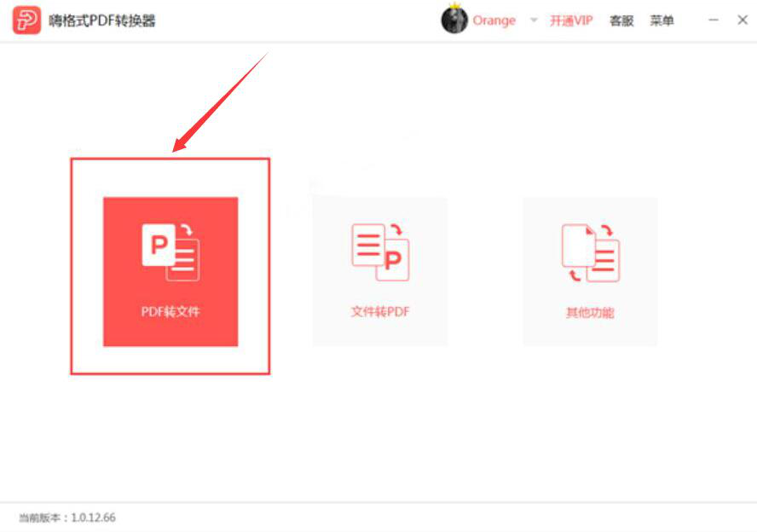Click the 文件转PDF card area

pyautogui.click(x=380, y=270)
